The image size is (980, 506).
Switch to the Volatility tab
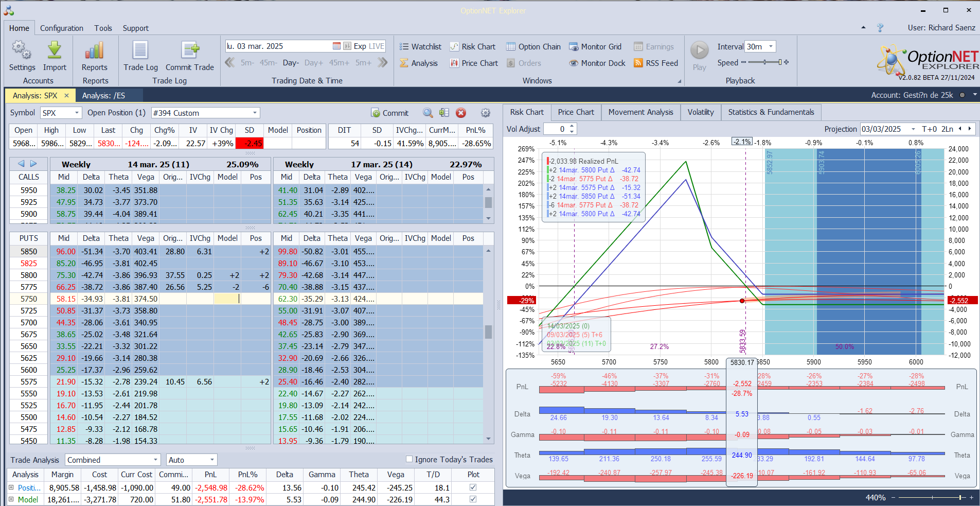pos(701,112)
